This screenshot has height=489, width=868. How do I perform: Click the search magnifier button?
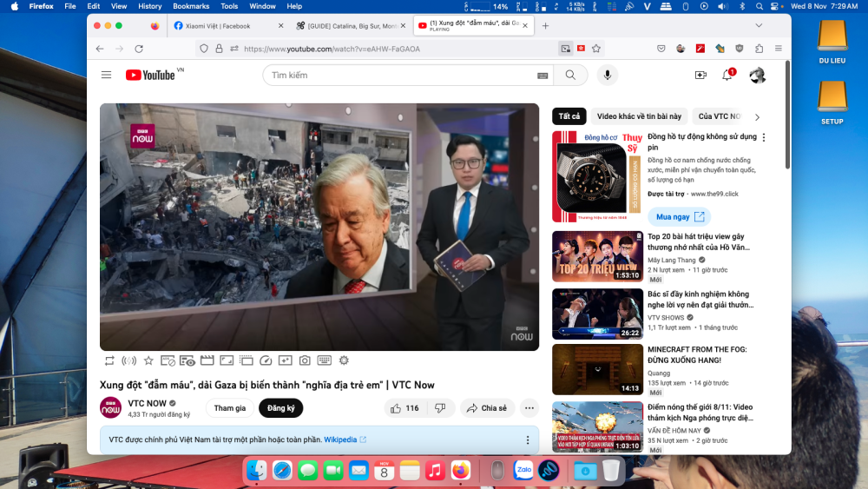570,75
